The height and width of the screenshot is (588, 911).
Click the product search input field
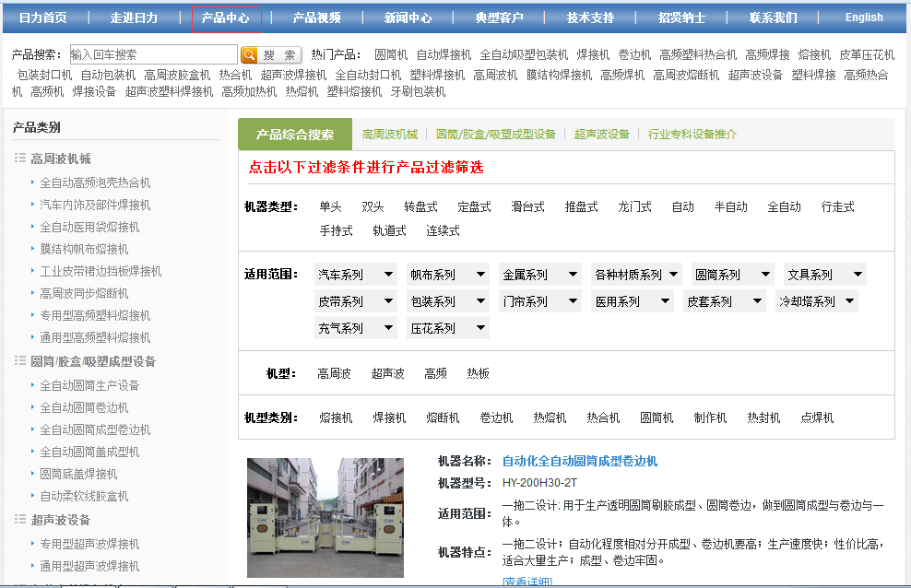coord(152,55)
